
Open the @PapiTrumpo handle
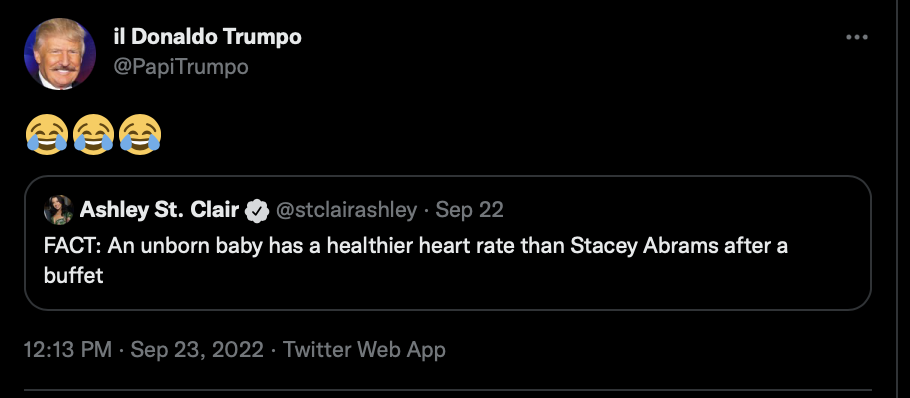pyautogui.click(x=181, y=67)
